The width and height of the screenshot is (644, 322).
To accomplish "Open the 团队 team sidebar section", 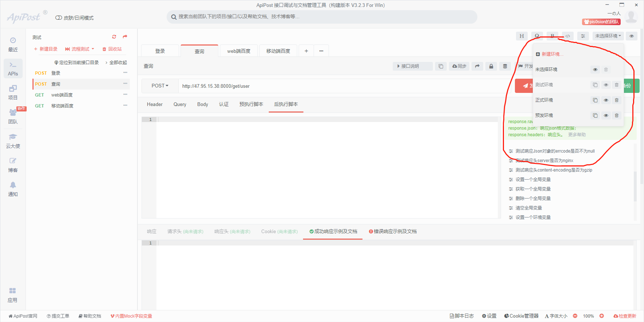I will (13, 117).
